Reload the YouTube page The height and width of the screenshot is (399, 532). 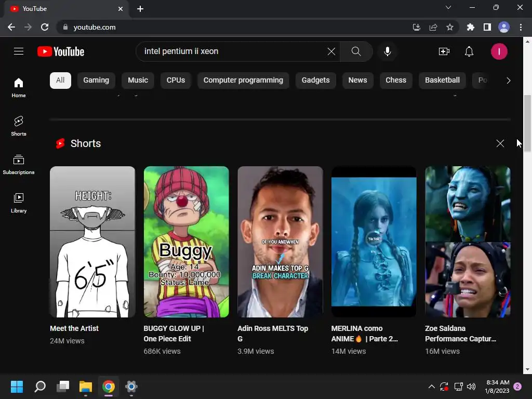(x=45, y=27)
